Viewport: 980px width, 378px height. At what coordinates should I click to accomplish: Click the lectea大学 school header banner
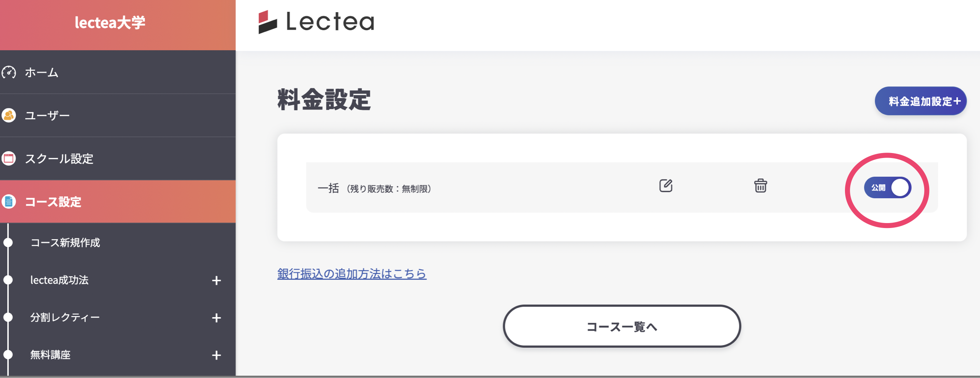coord(111,22)
